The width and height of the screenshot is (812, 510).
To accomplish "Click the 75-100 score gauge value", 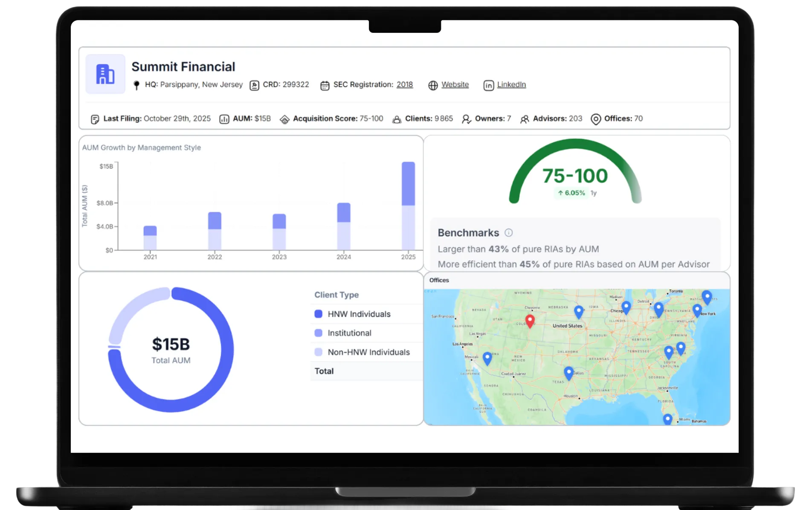I will pyautogui.click(x=575, y=176).
